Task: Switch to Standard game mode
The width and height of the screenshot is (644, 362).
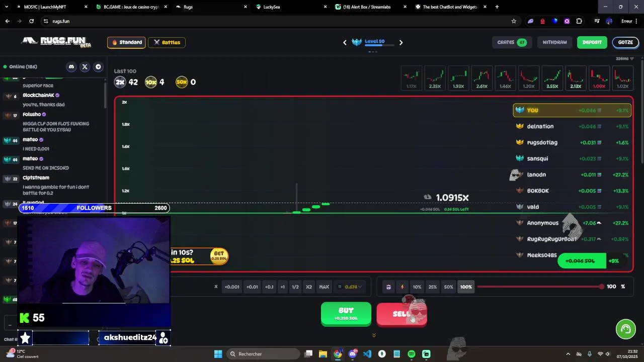Action: 127,42
